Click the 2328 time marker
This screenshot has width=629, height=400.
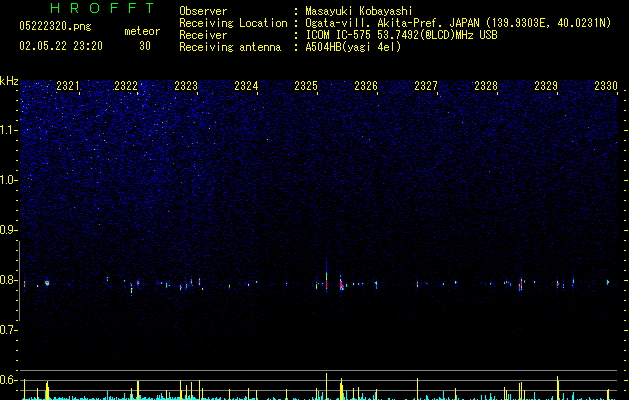click(486, 86)
